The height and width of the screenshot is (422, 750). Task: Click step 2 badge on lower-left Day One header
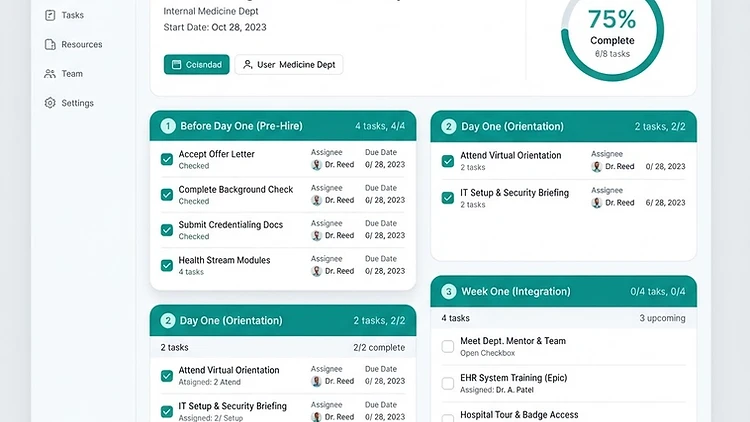coord(167,321)
